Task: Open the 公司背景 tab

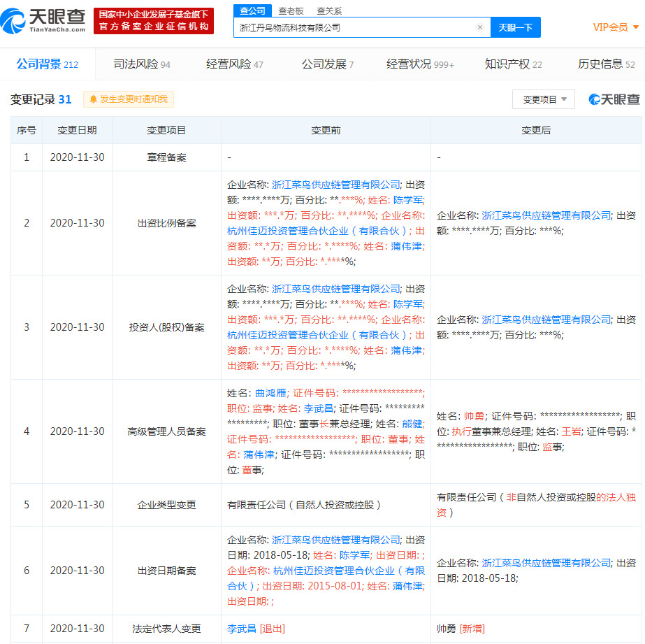Action: click(48, 64)
